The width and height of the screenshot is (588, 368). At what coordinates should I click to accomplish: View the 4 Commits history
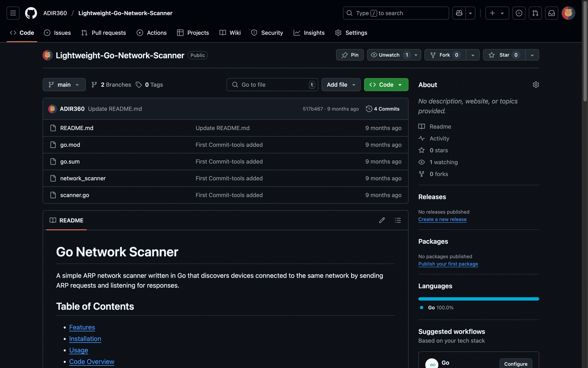(383, 109)
